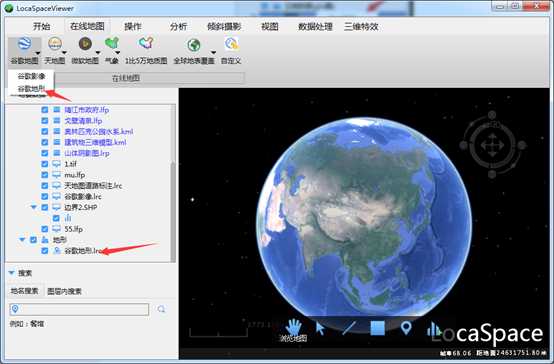This screenshot has height=364, width=554.
Task: Click the LocaSpaceViewer title bar app icon
Action: tap(9, 8)
